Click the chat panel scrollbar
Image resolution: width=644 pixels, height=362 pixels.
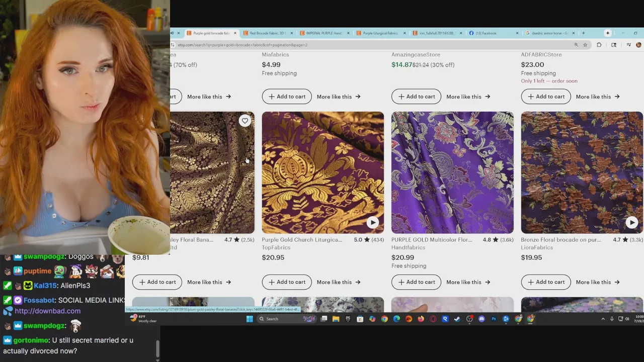click(158, 349)
